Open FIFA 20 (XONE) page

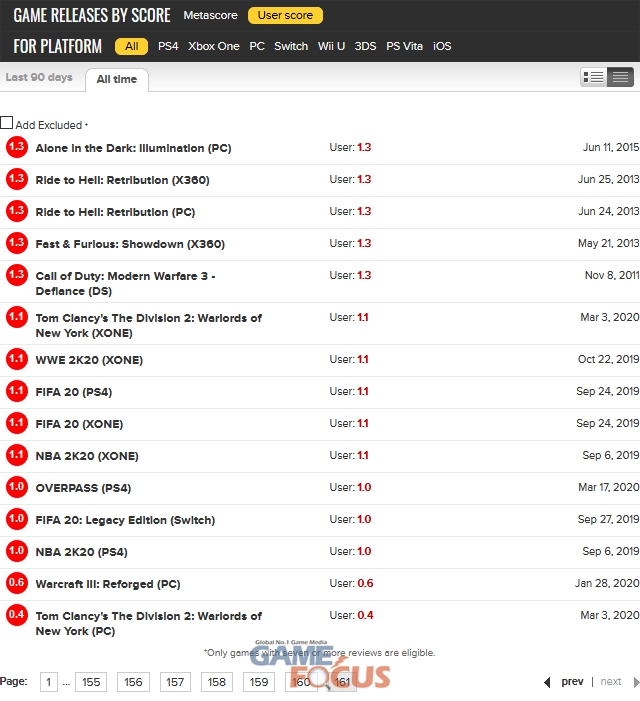(79, 424)
